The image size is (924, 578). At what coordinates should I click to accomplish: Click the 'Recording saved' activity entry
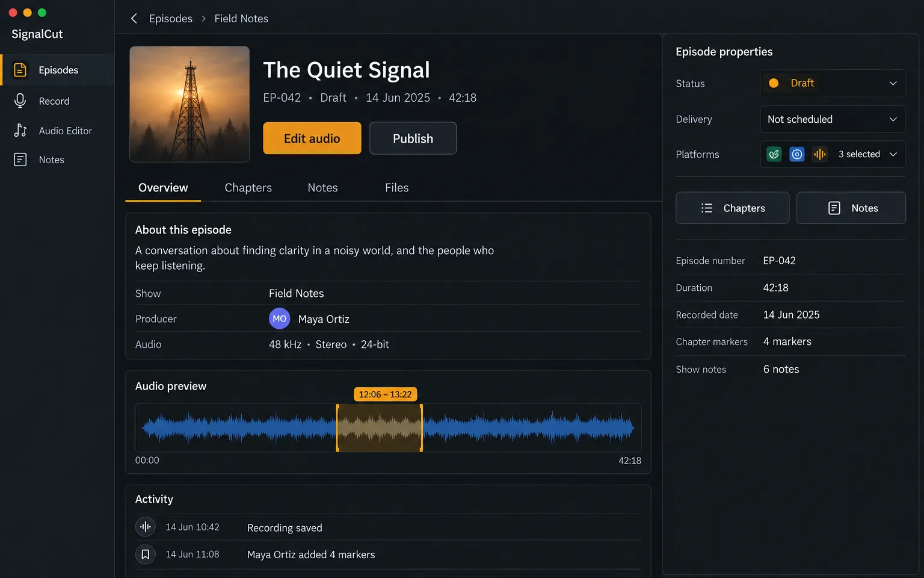285,528
